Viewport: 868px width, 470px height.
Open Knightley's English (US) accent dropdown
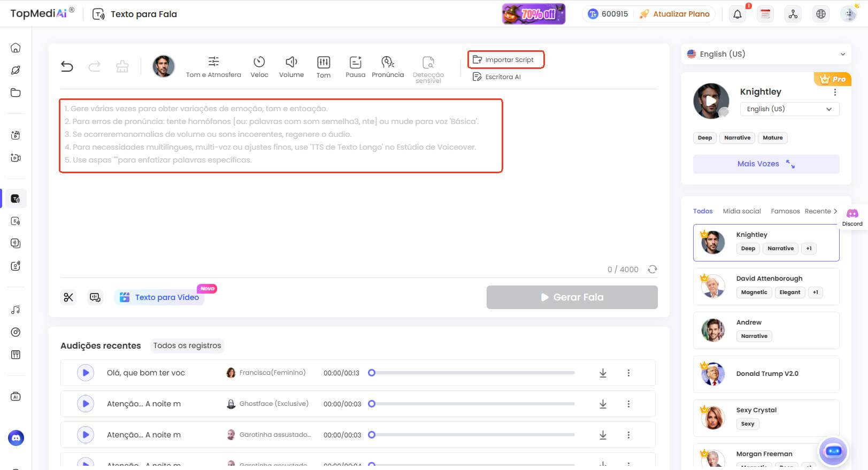point(789,109)
